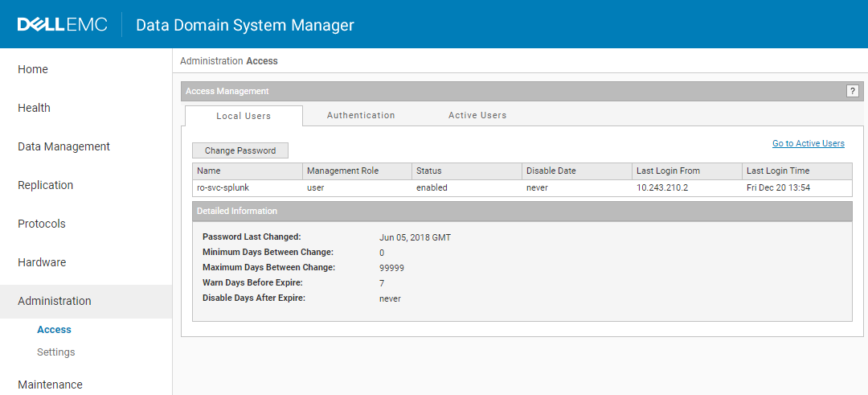This screenshot has height=395, width=868.
Task: Click the Dell EMC logo
Action: pyautogui.click(x=63, y=25)
